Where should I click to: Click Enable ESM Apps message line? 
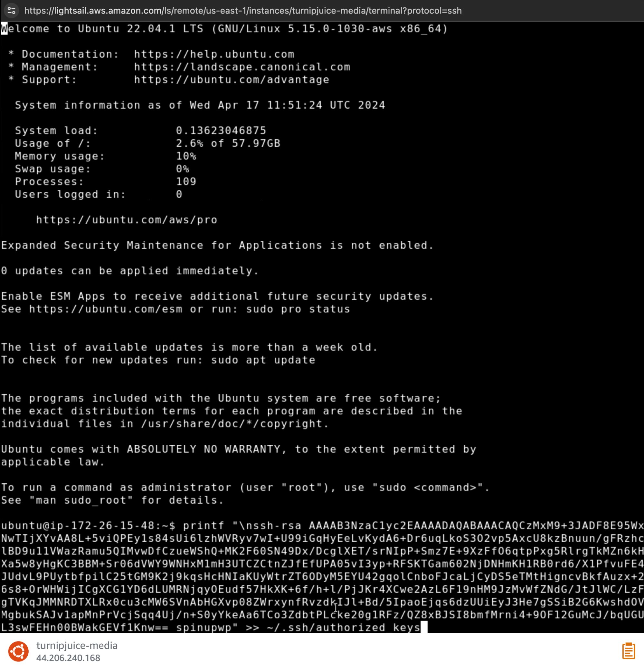tap(217, 296)
